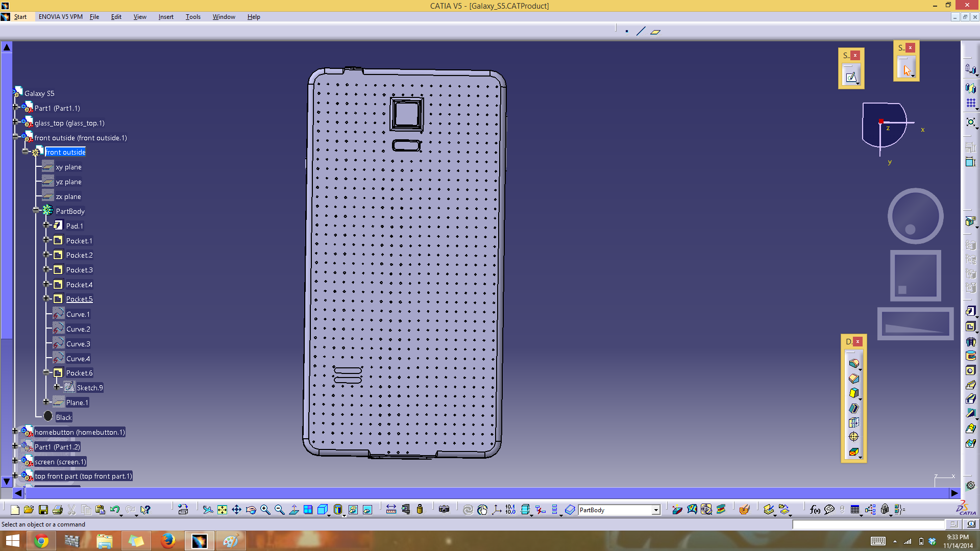The image size is (980, 551).
Task: Select Pocket.5 in the tree
Action: [79, 299]
